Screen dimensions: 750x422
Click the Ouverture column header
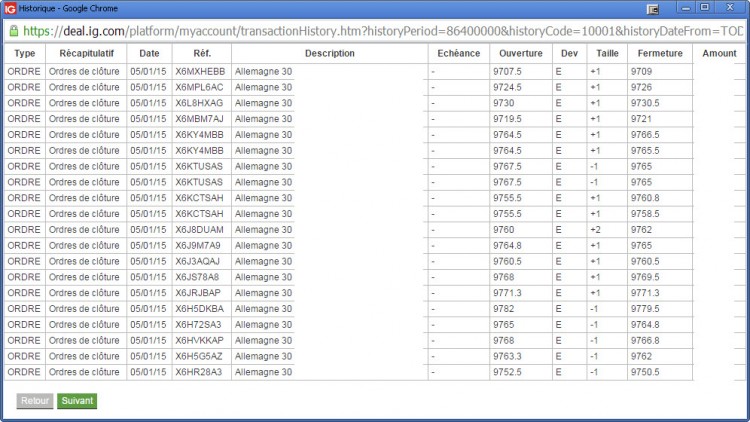[521, 54]
